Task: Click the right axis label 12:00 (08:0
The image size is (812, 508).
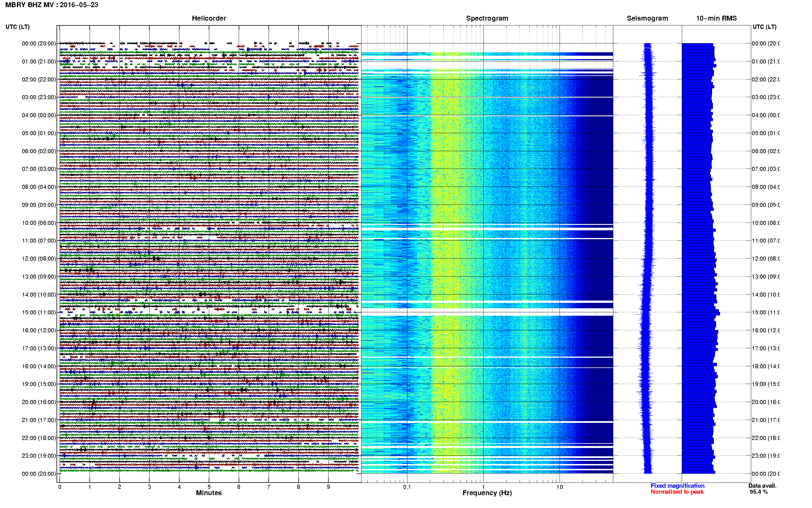Action: tap(766, 258)
